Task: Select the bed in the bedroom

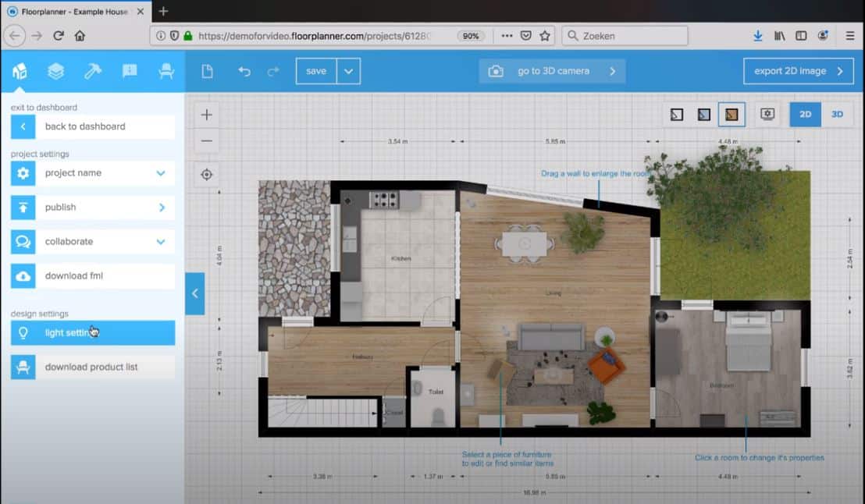Action: pos(748,342)
